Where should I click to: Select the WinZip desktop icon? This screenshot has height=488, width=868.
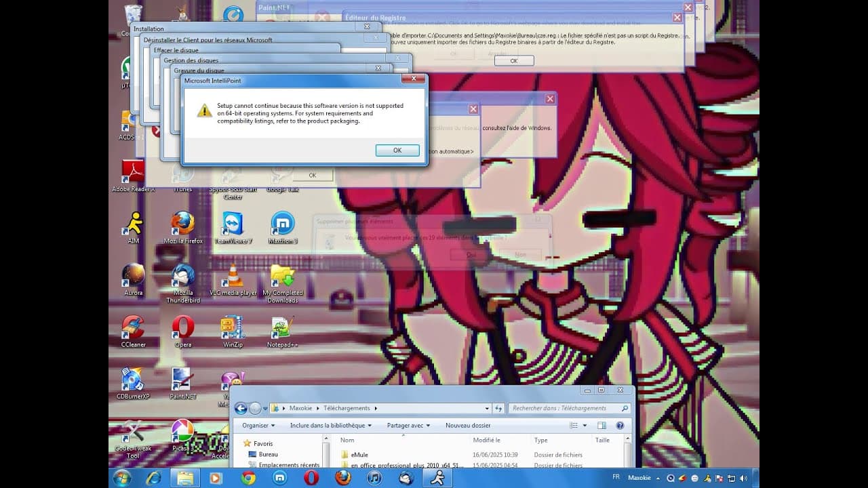click(x=233, y=332)
